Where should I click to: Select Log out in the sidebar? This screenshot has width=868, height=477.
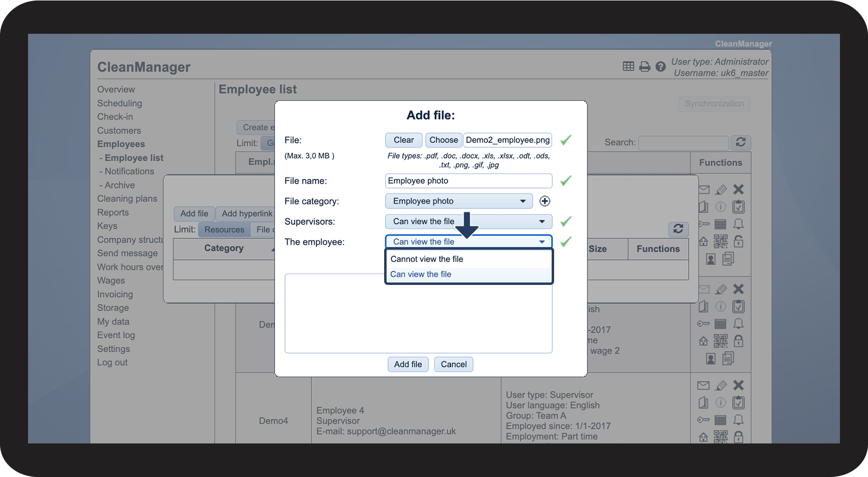pos(112,363)
